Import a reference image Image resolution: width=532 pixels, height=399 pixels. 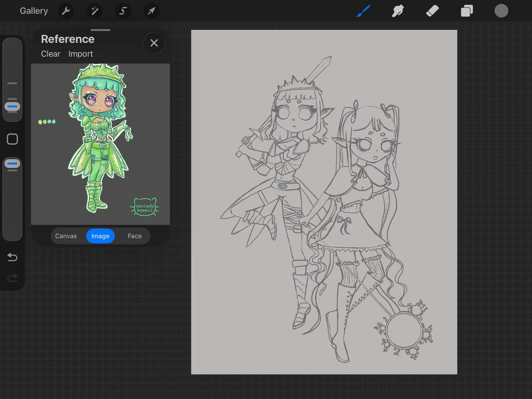pos(81,54)
